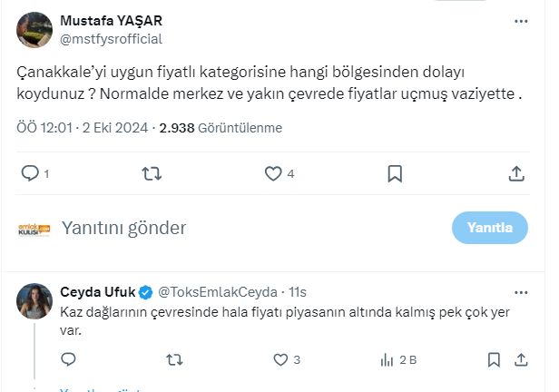Reply to Mustafa YAŞAR's tweet icon

click(30, 172)
